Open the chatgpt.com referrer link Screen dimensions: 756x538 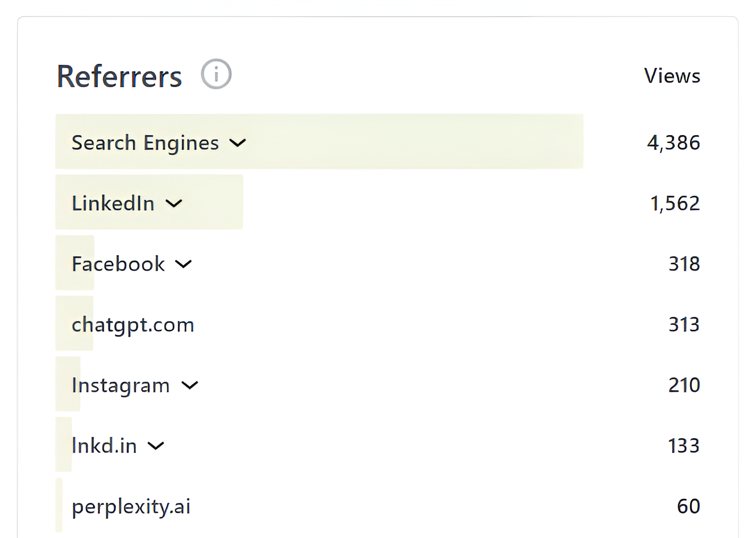pos(133,325)
